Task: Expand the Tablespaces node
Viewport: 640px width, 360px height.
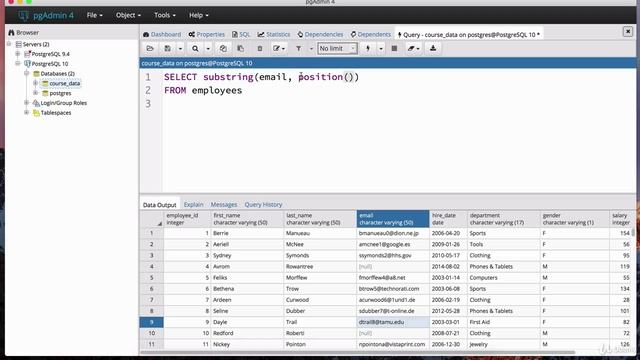Action: (x=27, y=112)
